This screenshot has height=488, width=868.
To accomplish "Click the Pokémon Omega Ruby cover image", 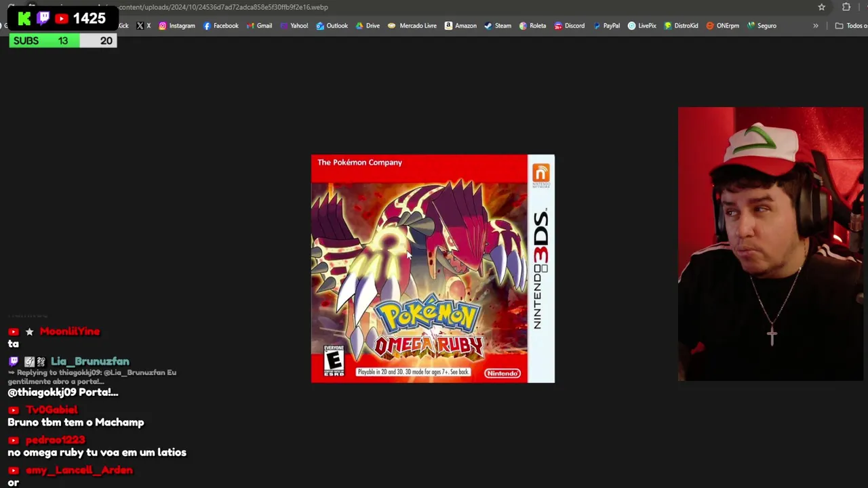I will click(433, 269).
